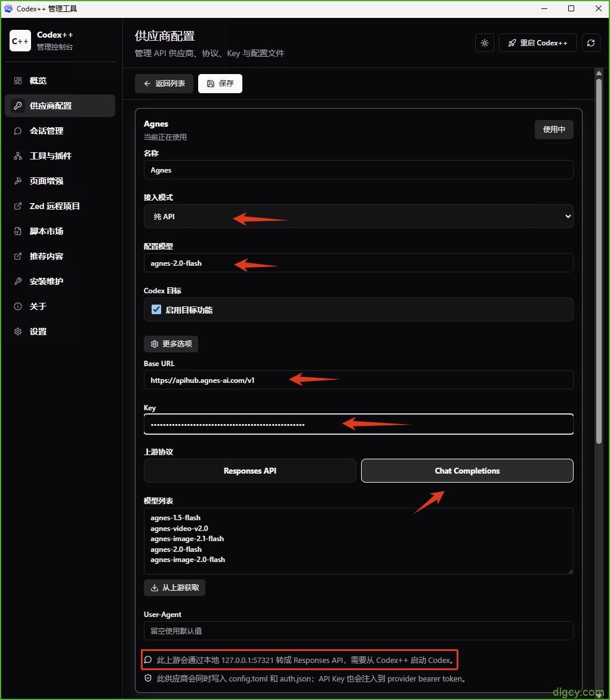Open the 接入模式 dropdown showing 纯 API
Viewport: 610px width, 700px height.
[358, 217]
